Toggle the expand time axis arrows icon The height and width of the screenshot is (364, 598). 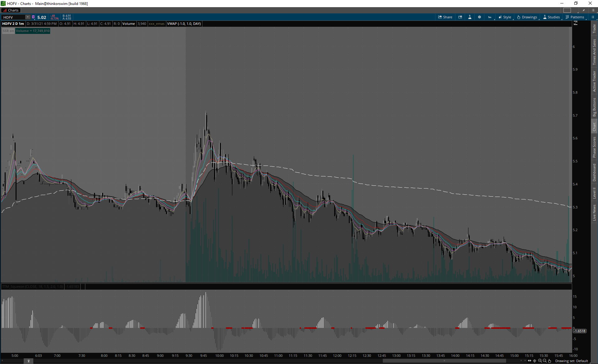pos(529,361)
